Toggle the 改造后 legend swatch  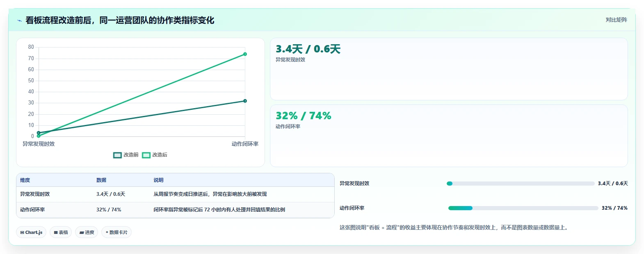click(146, 155)
